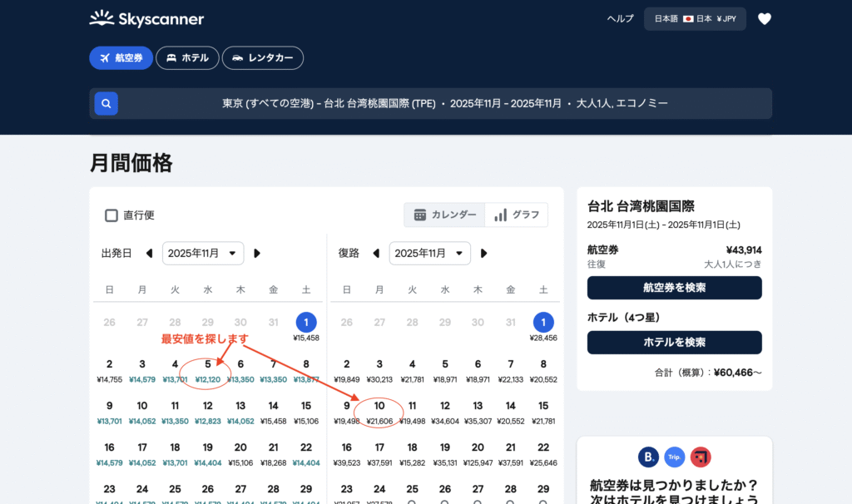Open departure month 2025年11月 dropdown
The image size is (852, 504).
pyautogui.click(x=203, y=254)
